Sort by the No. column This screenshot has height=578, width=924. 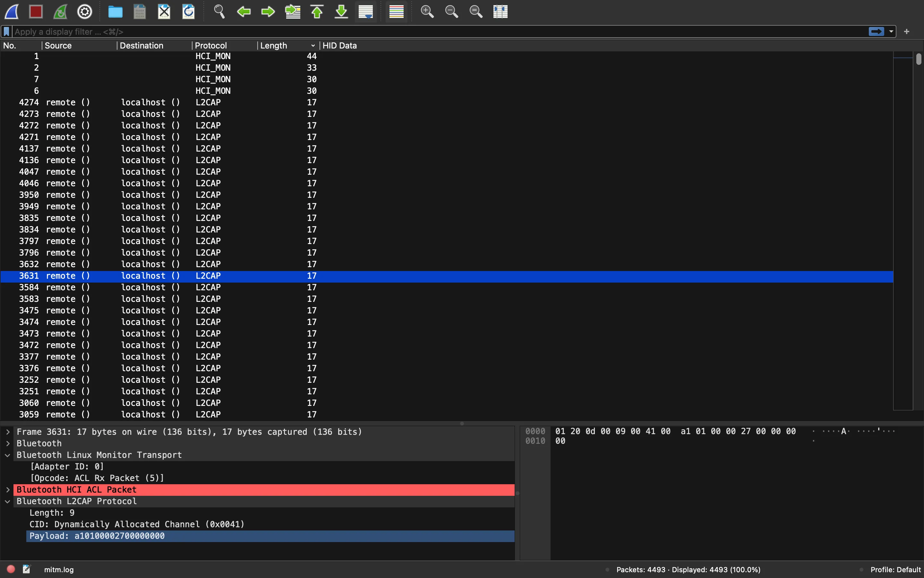pos(21,46)
